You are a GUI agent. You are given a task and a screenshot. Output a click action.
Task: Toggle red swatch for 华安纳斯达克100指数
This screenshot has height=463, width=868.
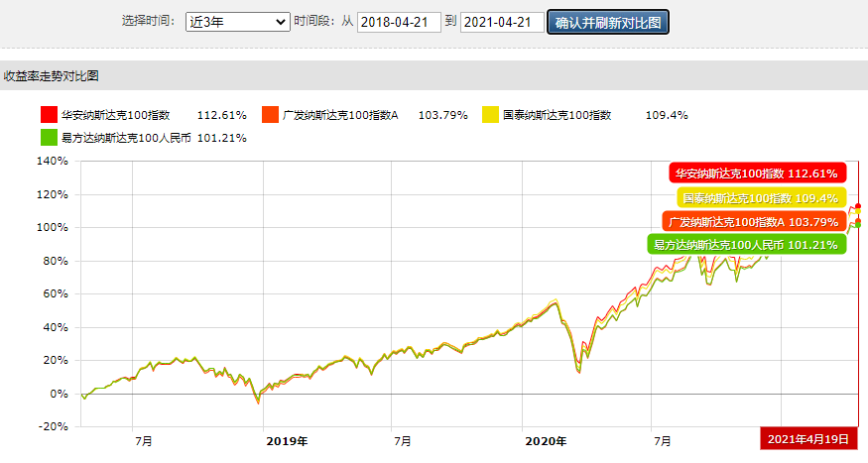49,114
